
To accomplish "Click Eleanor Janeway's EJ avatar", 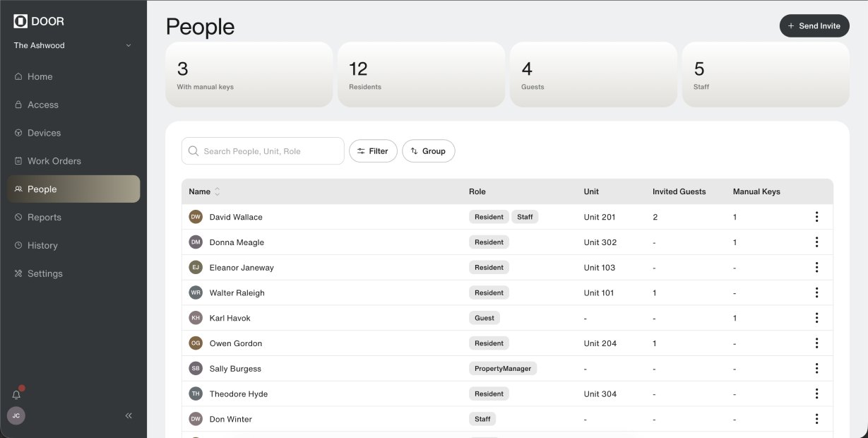I will tap(196, 268).
